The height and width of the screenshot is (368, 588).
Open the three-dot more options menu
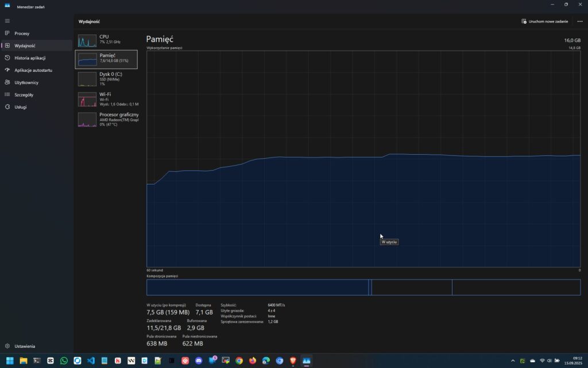(579, 21)
